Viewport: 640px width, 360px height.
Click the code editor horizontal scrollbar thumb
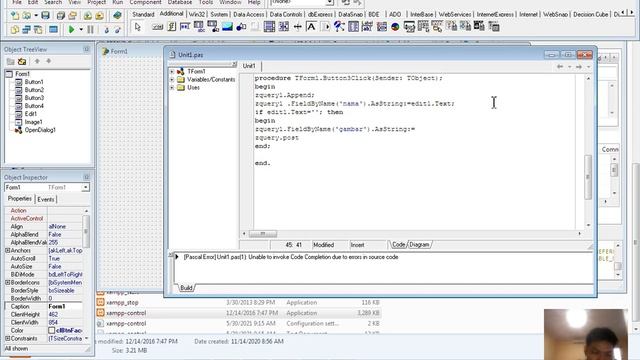click(x=263, y=234)
